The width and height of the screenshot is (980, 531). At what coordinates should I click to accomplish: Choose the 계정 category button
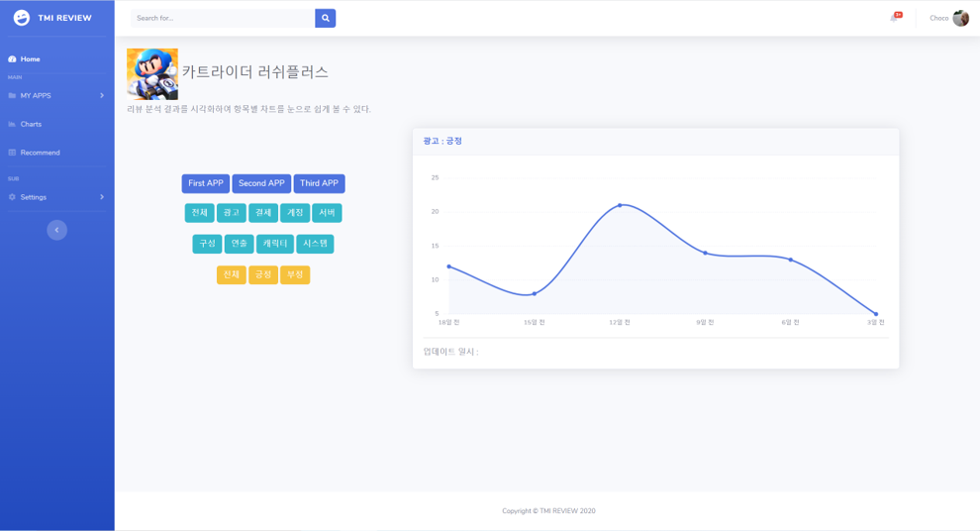(295, 213)
